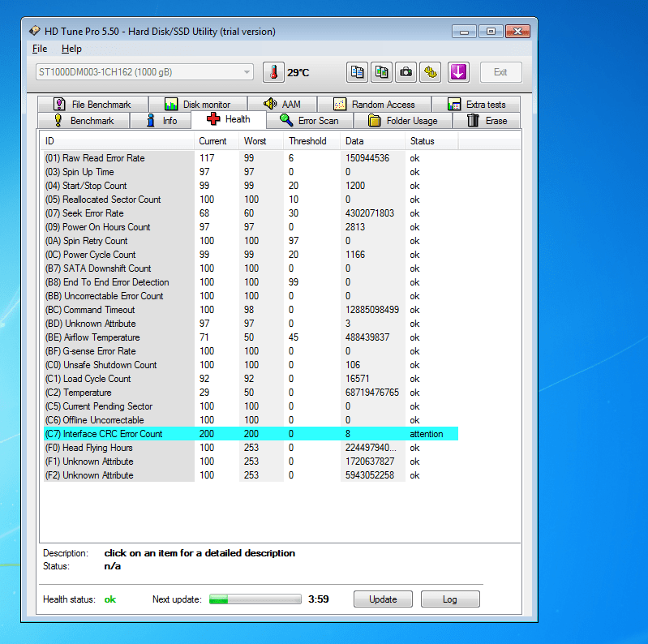648x644 pixels.
Task: Click the Next update progress bar
Action: click(255, 599)
